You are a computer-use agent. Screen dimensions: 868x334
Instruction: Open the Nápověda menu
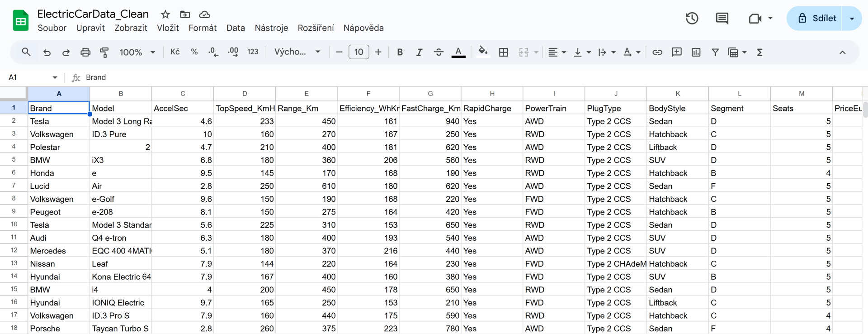point(363,28)
